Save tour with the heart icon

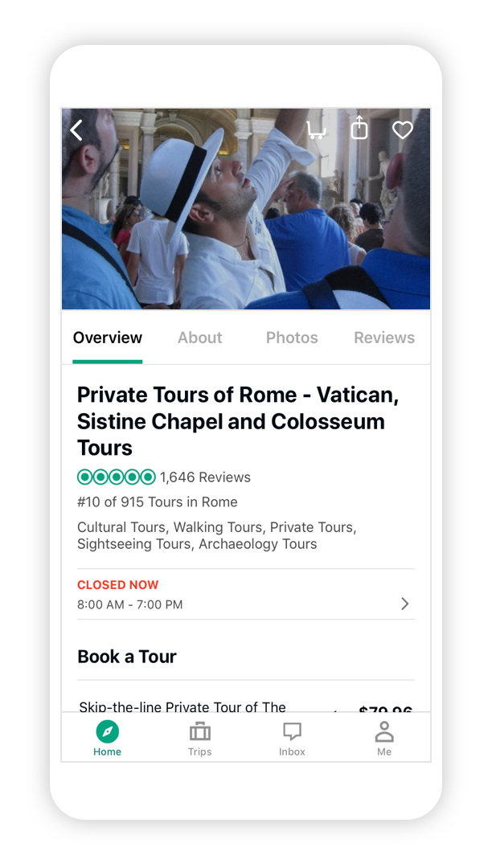402,129
